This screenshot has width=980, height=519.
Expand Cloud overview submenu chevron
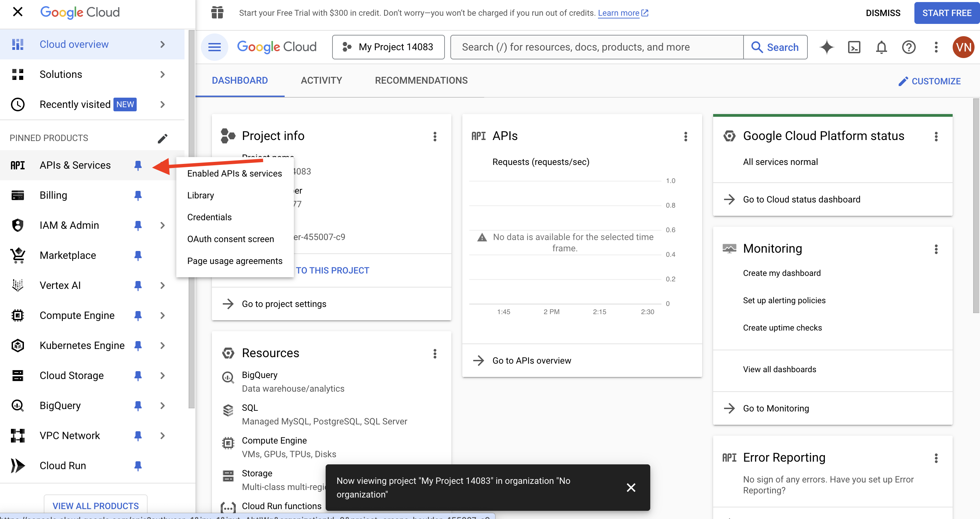click(x=162, y=44)
